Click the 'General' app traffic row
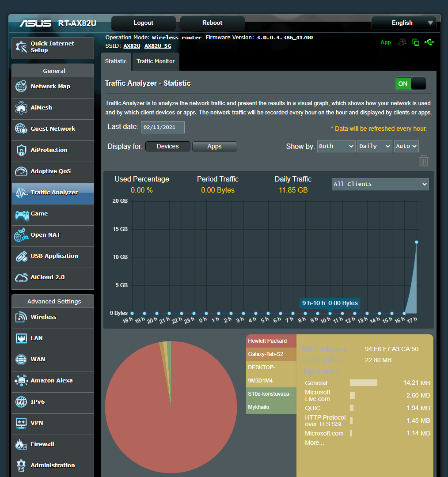 coord(367,382)
